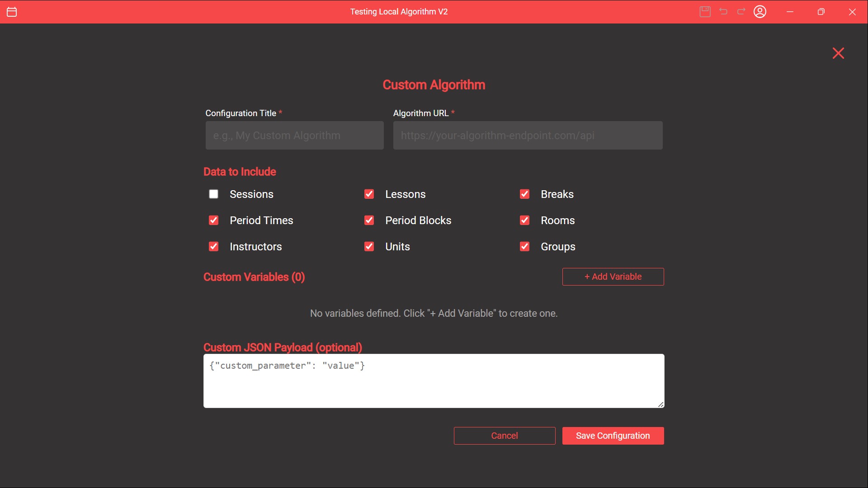The image size is (868, 488).
Task: Click the save disk icon
Action: pyautogui.click(x=705, y=12)
